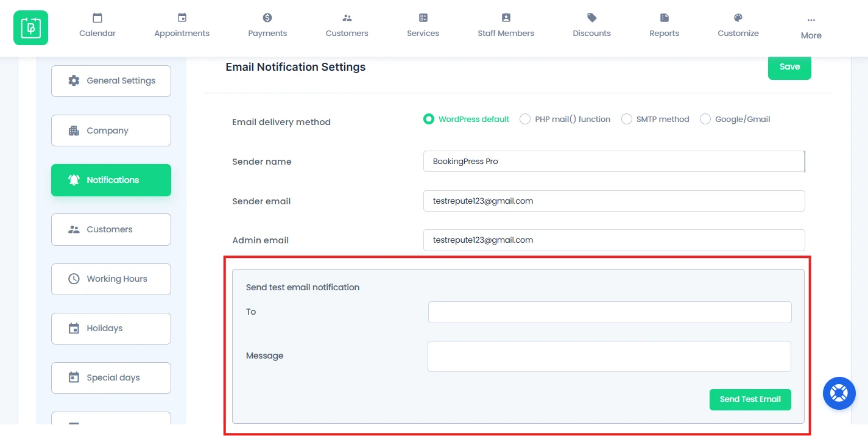
Task: Click the Discounts tag icon
Action: coord(592,18)
